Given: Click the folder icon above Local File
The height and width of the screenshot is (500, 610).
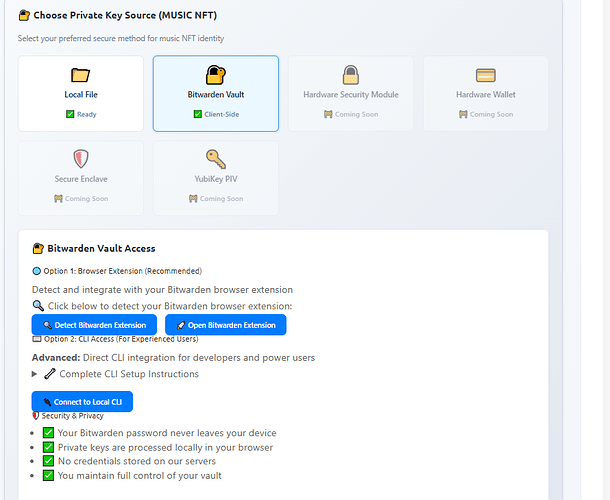Looking at the screenshot, I should tap(81, 75).
